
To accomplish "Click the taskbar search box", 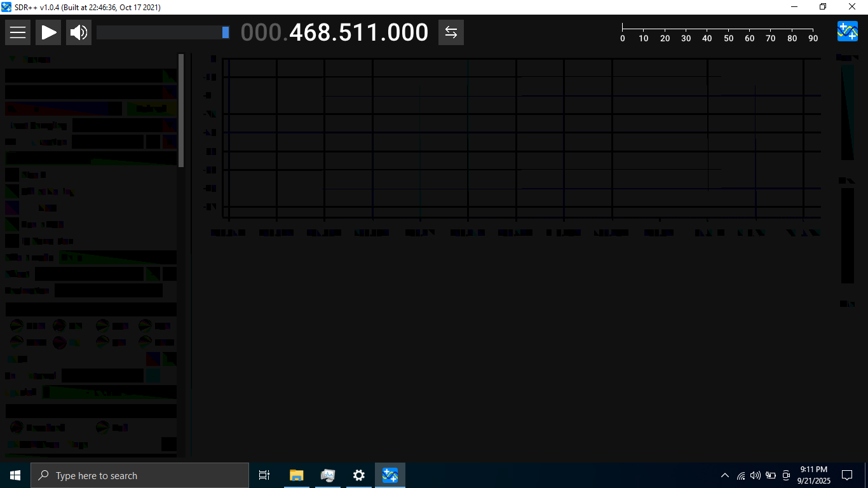I will tap(140, 475).
